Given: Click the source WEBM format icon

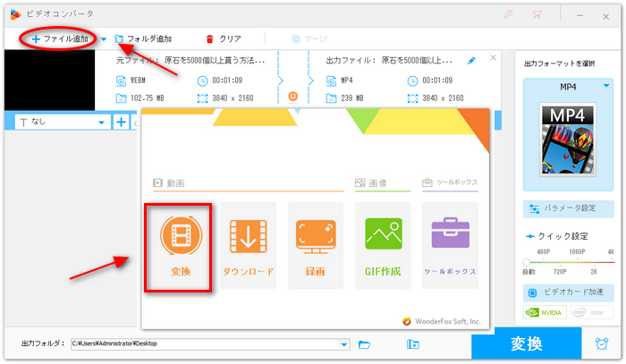Looking at the screenshot, I should (121, 81).
